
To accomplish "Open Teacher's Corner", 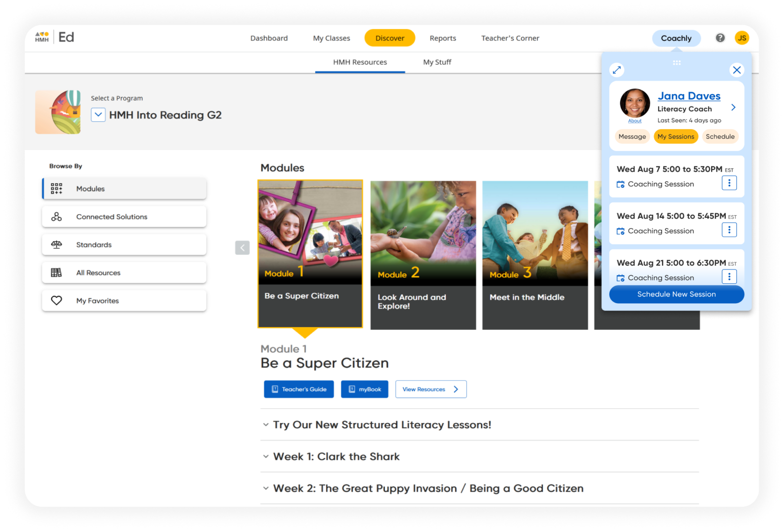I will click(510, 38).
